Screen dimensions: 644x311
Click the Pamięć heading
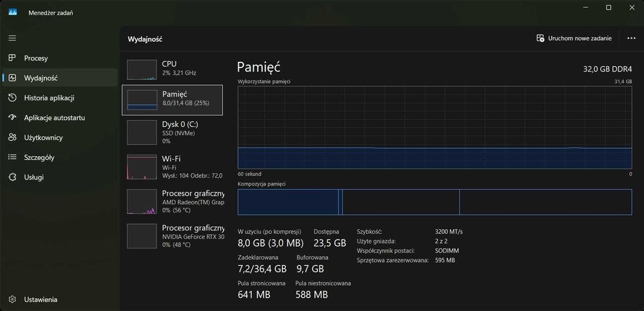pyautogui.click(x=259, y=68)
